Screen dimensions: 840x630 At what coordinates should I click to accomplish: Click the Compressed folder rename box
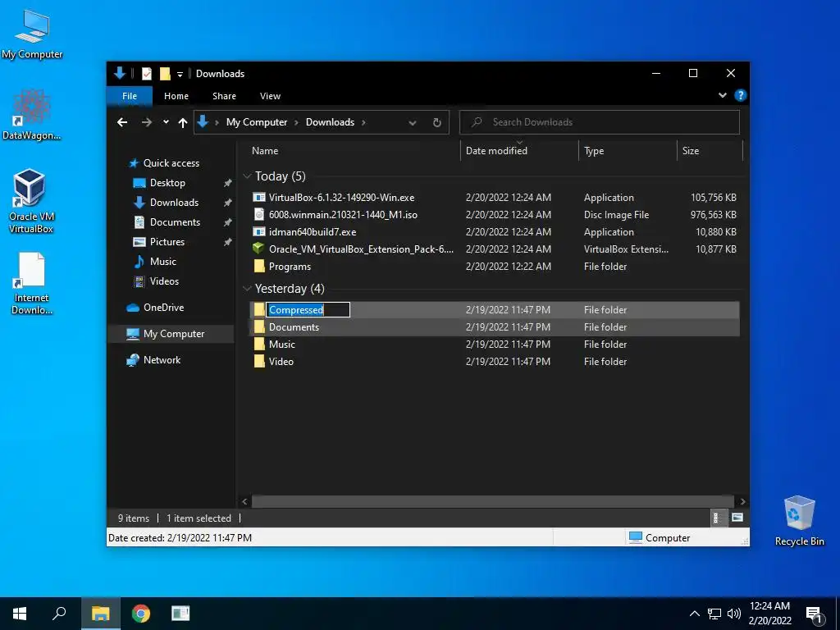point(308,309)
